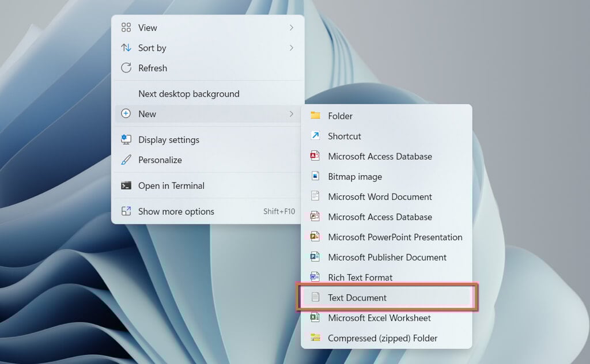This screenshot has height=364, width=590.
Task: Click the Open in Terminal icon
Action: pos(126,185)
